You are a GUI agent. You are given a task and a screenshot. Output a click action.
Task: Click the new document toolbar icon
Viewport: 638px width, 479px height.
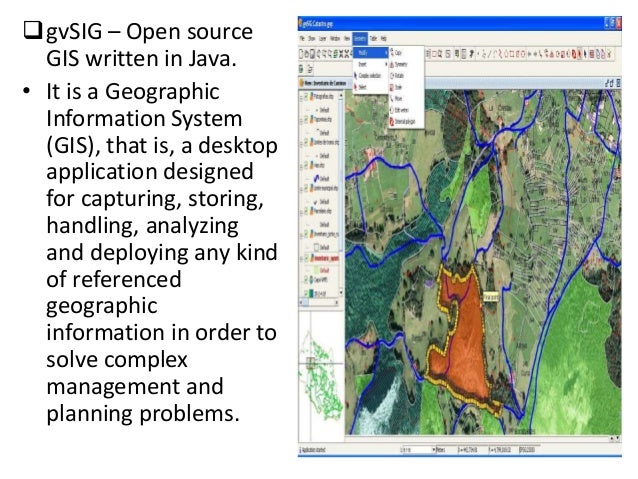pyautogui.click(x=302, y=54)
